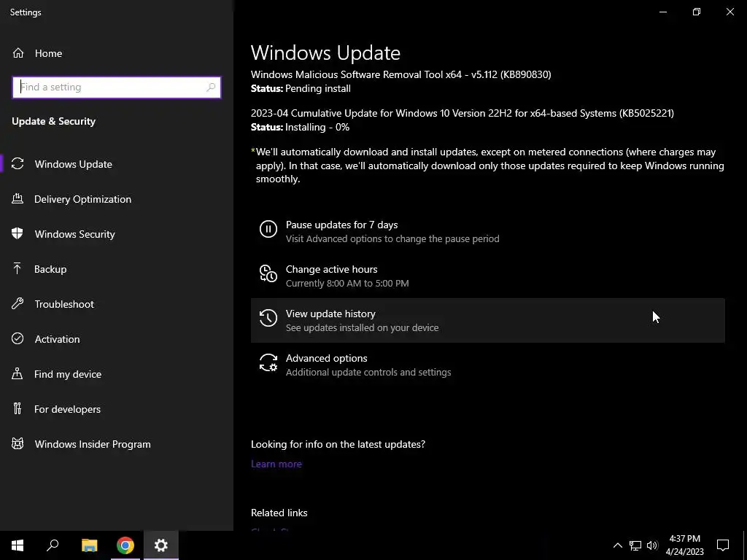Launch Google Chrome from taskbar

125,545
